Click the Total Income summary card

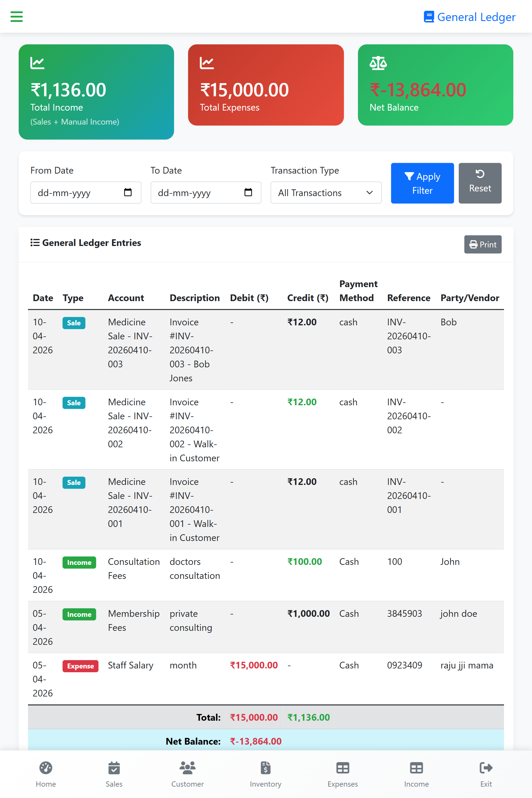pos(96,92)
